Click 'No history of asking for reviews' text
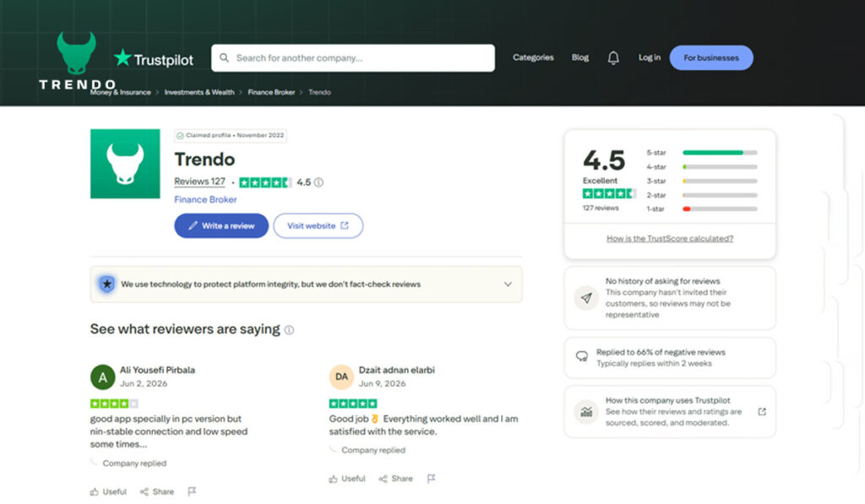Image resolution: width=865 pixels, height=504 pixels. [662, 281]
